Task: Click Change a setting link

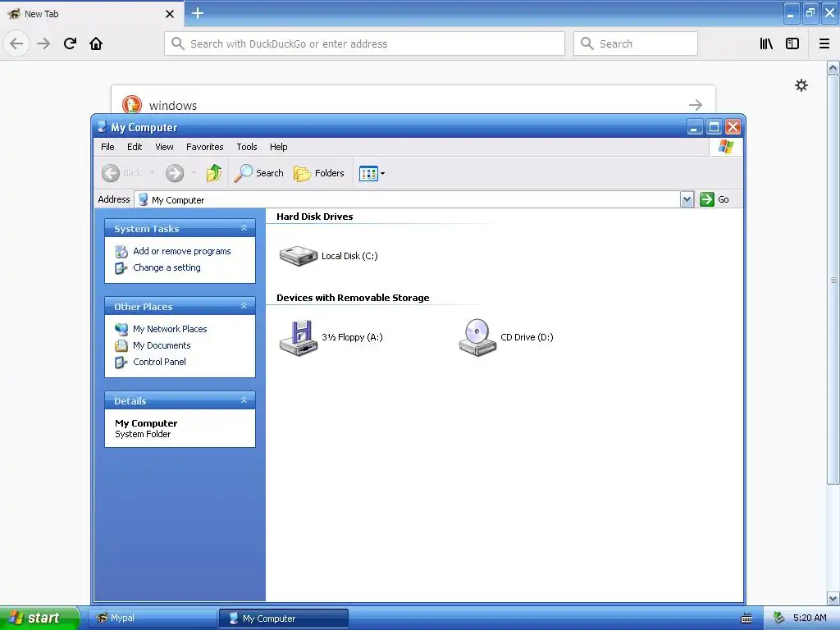Action: coord(167,267)
